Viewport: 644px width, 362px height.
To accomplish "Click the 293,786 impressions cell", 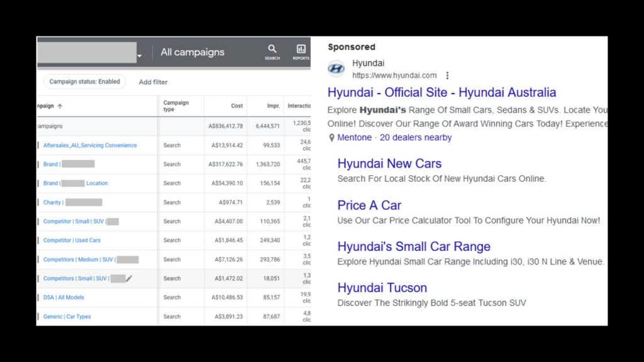I will [270, 260].
